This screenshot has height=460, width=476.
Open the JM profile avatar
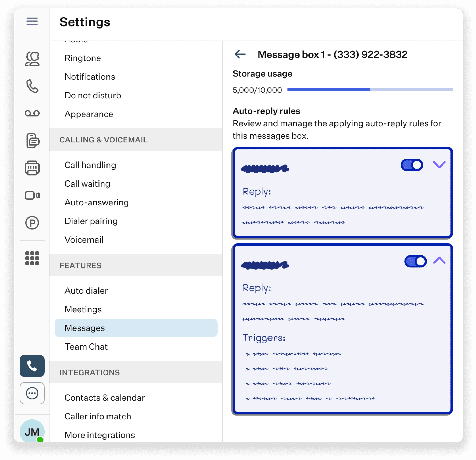click(32, 431)
